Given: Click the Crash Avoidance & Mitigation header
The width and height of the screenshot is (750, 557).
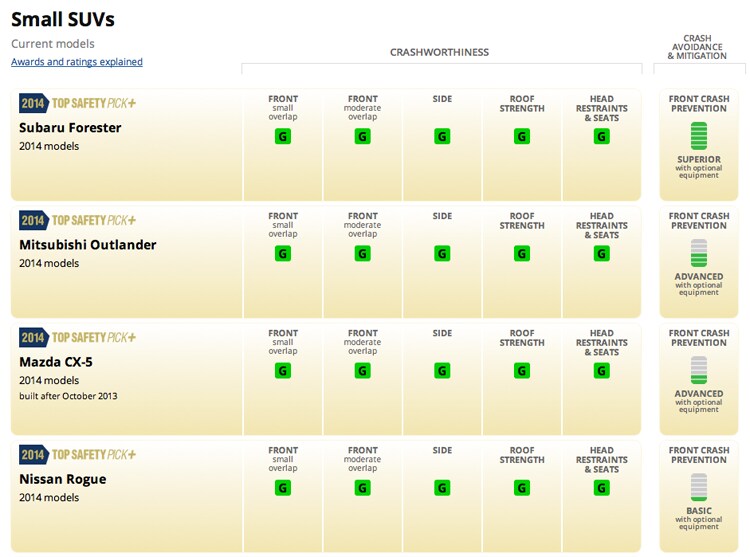Looking at the screenshot, I should coord(697,47).
